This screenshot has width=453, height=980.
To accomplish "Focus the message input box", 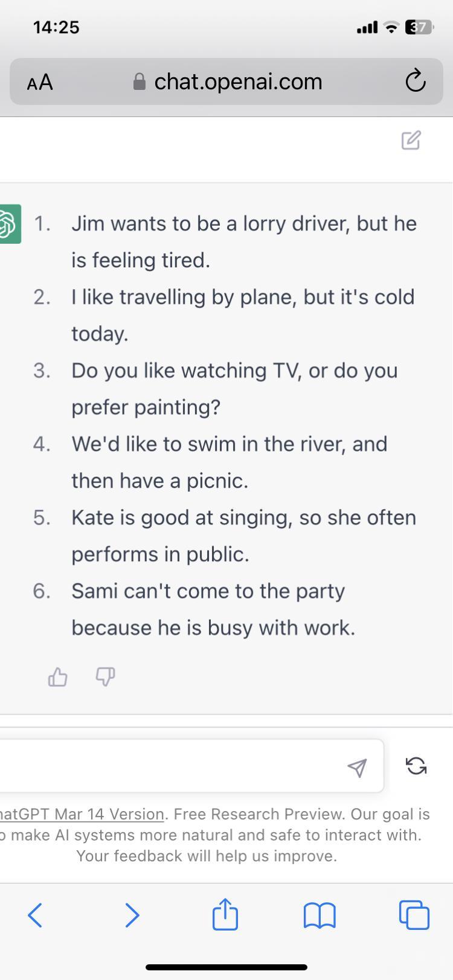I will [169, 766].
